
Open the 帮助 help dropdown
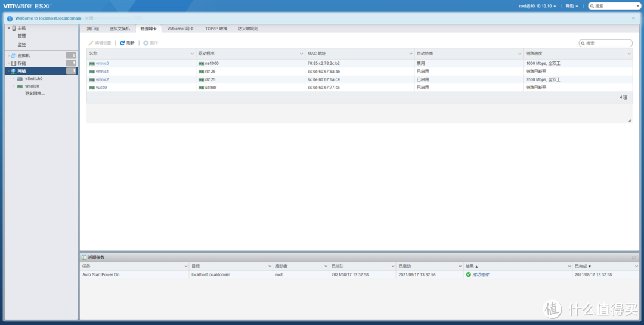pyautogui.click(x=572, y=6)
